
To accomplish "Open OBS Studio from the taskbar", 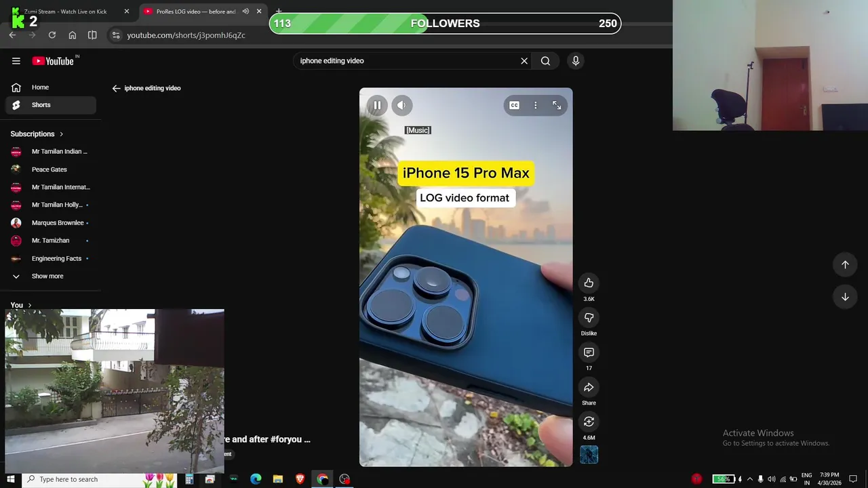I will click(x=344, y=479).
